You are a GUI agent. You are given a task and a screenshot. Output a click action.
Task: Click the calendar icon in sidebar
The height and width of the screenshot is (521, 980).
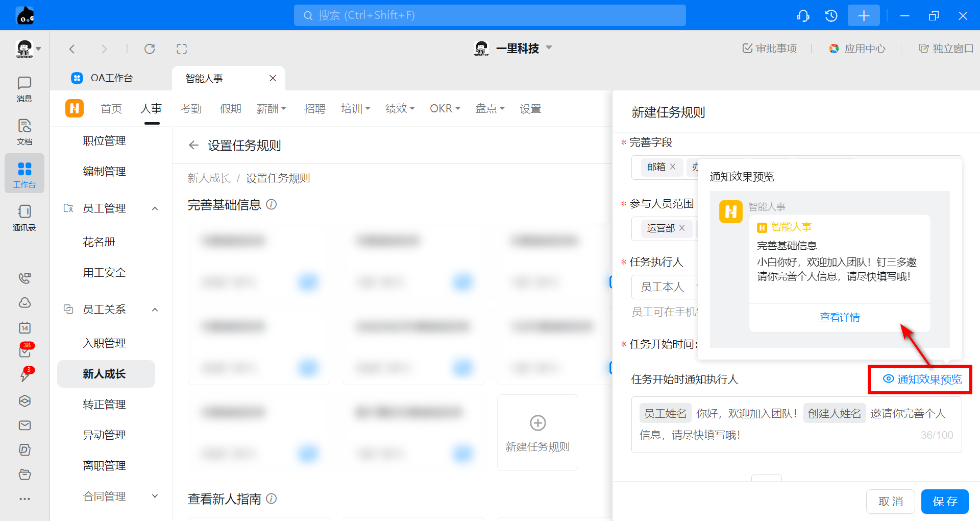click(24, 327)
